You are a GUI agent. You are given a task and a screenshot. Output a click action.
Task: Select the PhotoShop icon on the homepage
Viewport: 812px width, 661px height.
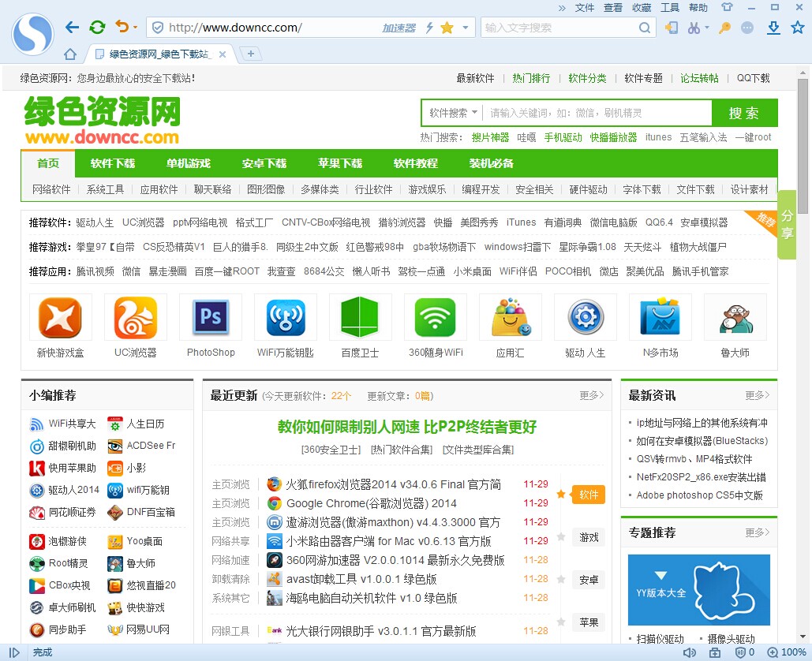coord(211,316)
